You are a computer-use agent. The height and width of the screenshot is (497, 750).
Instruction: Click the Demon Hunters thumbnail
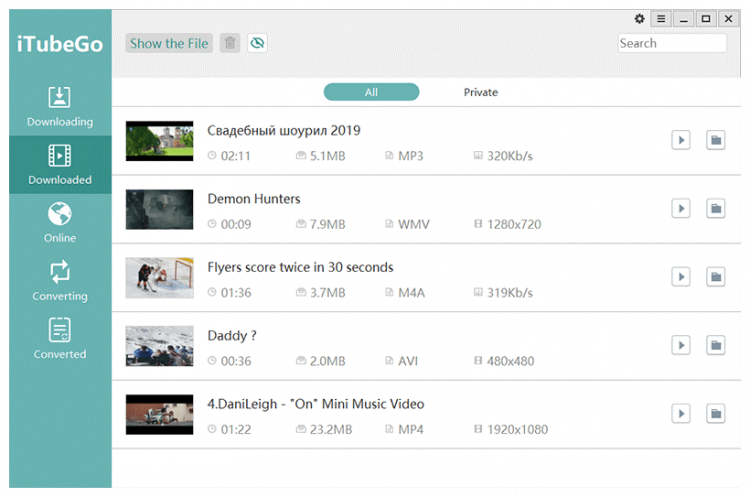pos(160,210)
